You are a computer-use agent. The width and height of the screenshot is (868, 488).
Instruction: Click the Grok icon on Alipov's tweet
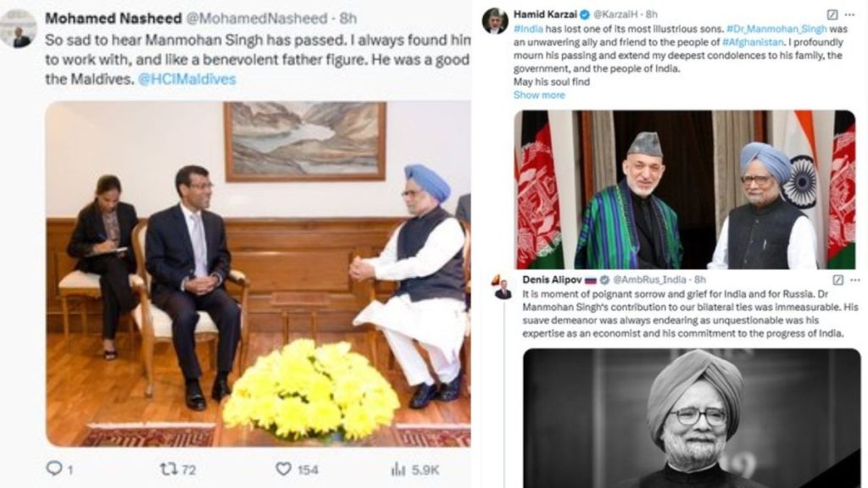pos(838,280)
